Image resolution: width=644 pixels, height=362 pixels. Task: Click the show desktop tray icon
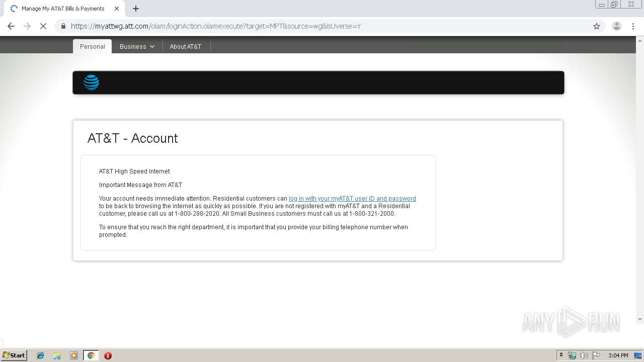tap(638, 355)
